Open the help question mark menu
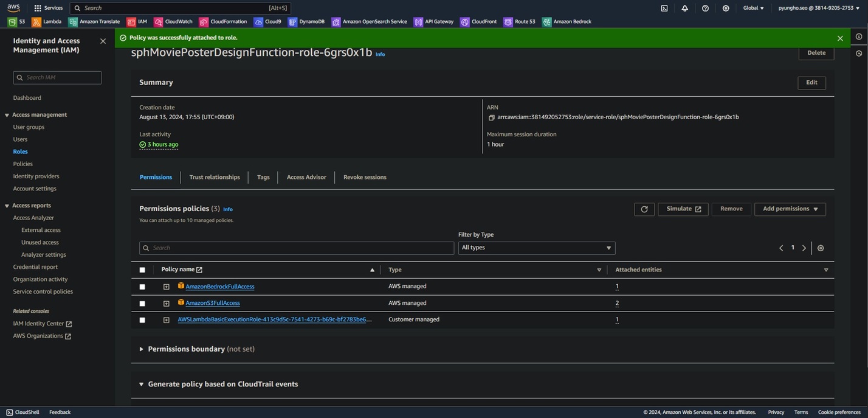 (705, 8)
